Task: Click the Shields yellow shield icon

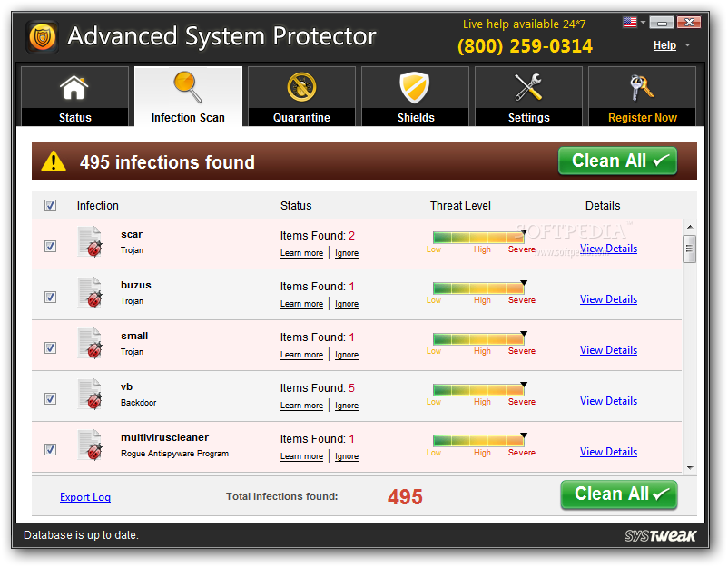Action: point(415,88)
